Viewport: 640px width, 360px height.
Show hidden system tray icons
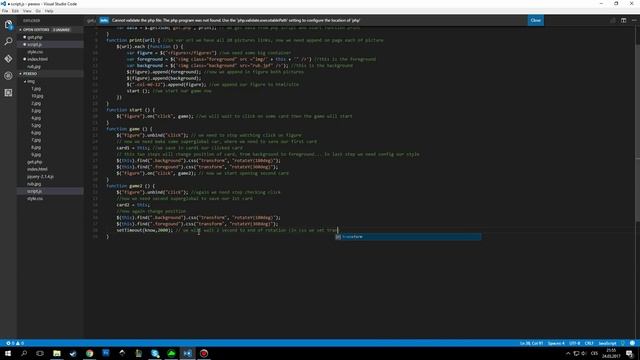click(568, 353)
